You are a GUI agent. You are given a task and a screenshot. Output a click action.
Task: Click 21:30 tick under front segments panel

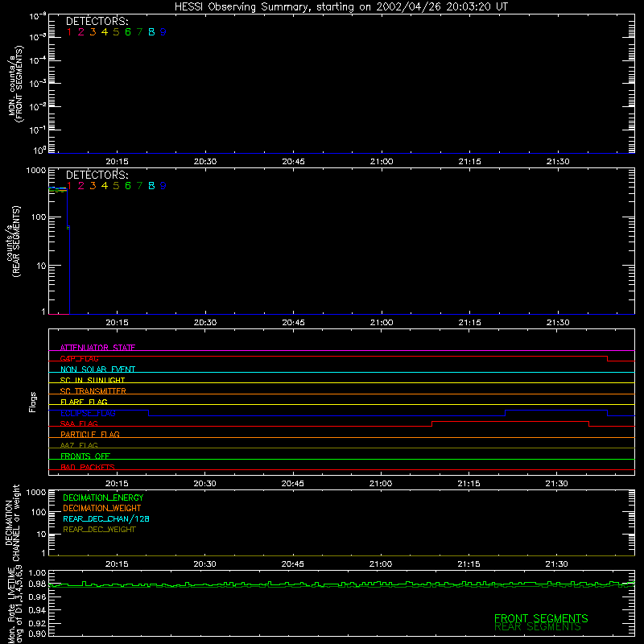[558, 162]
